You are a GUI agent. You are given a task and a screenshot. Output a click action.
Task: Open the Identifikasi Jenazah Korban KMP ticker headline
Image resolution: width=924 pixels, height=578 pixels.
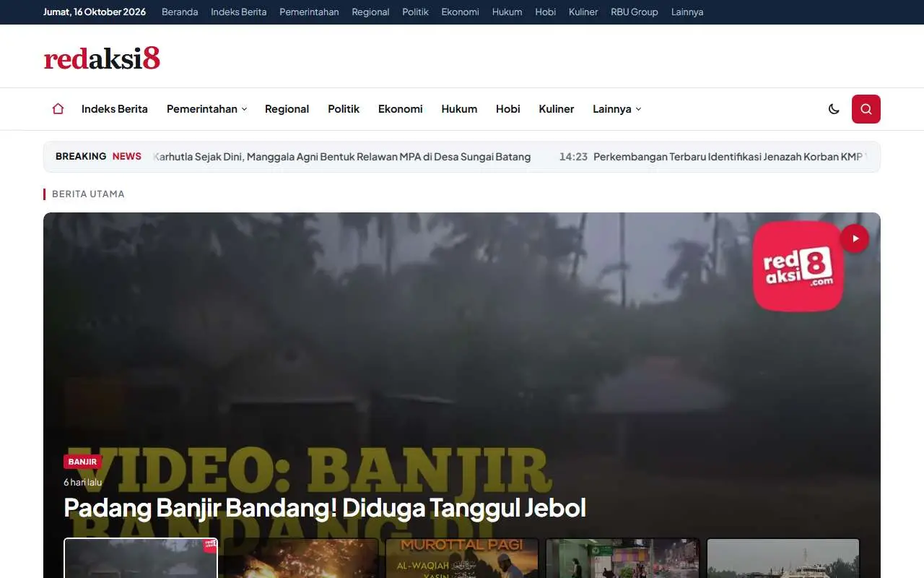(x=728, y=157)
